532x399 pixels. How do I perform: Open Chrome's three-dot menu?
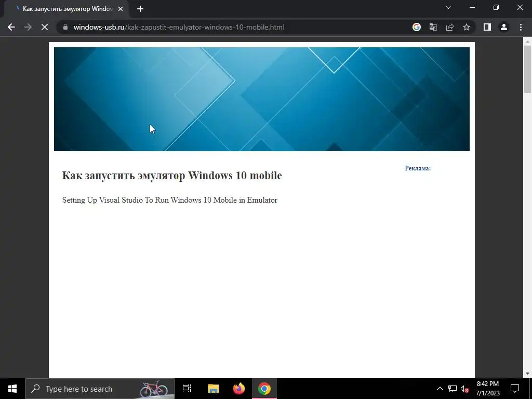[x=521, y=27]
